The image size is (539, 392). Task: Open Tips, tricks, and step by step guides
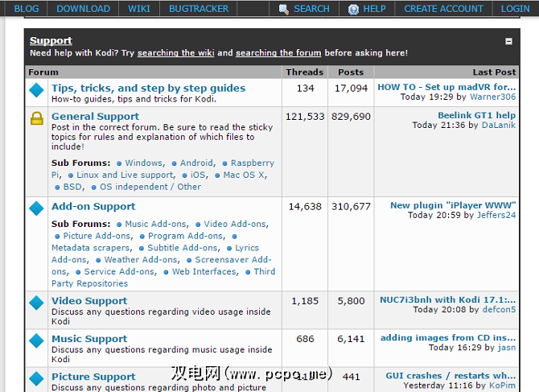(149, 89)
